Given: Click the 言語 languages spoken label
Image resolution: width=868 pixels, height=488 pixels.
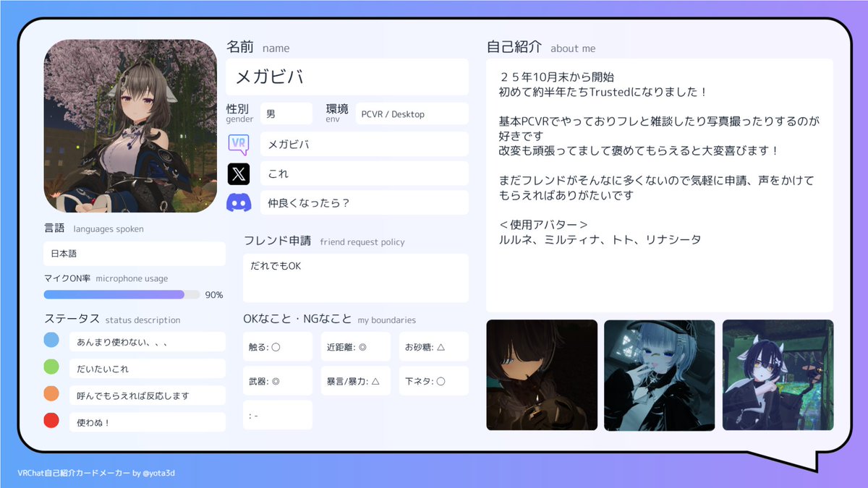Looking at the screenshot, I should [x=94, y=228].
